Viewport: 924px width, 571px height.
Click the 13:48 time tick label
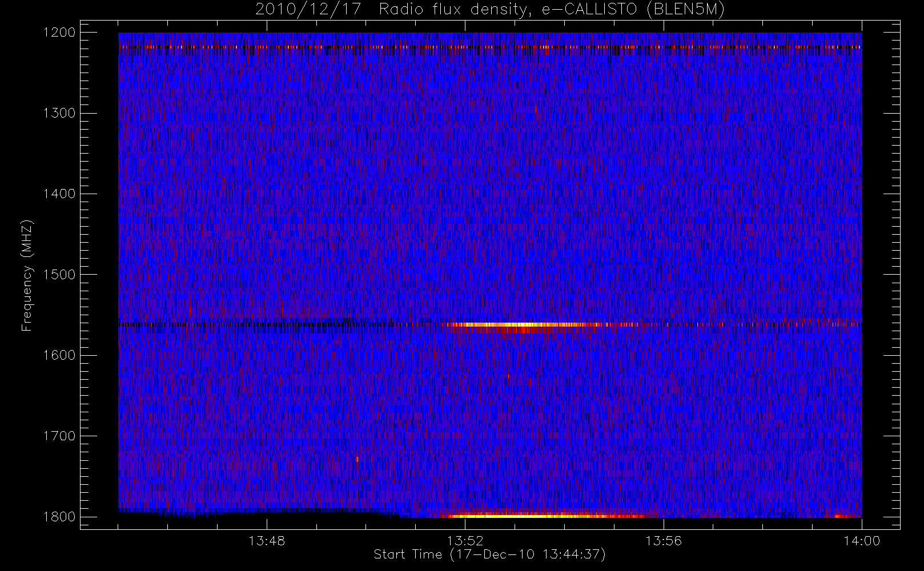267,541
